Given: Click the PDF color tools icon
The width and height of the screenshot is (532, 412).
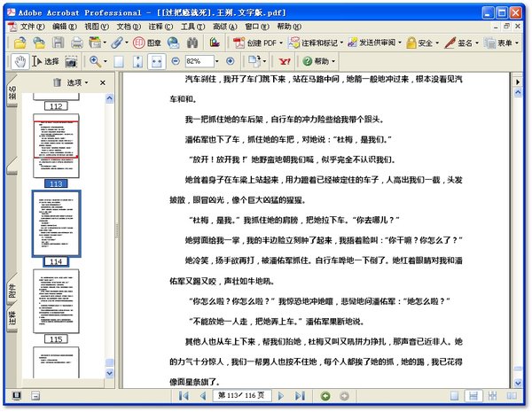Looking at the screenshot, I should pyautogui.click(x=215, y=43).
